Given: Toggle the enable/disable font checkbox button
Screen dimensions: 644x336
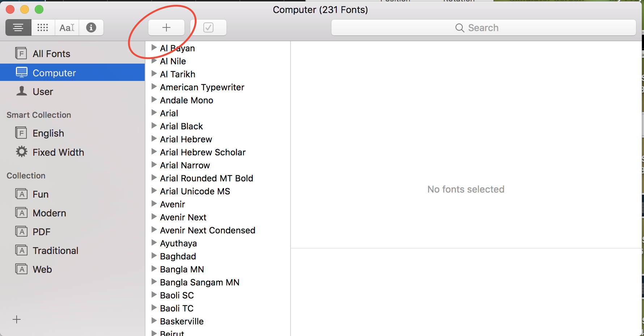Looking at the screenshot, I should (208, 27).
